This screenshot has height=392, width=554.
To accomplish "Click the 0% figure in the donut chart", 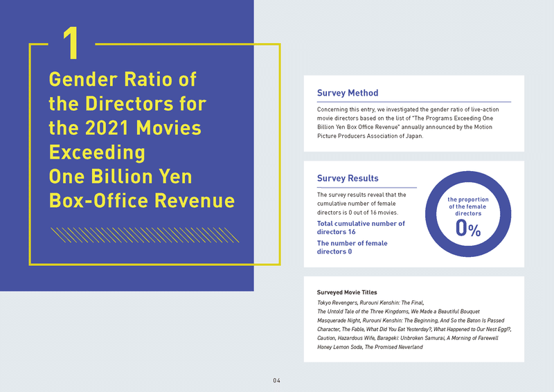I will click(x=468, y=228).
